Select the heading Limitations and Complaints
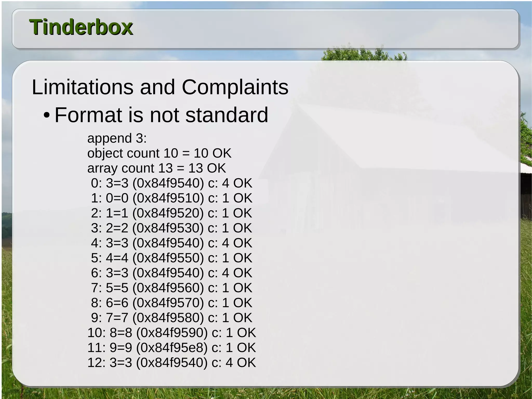Viewport: 532px width, 399px height. coord(160,87)
